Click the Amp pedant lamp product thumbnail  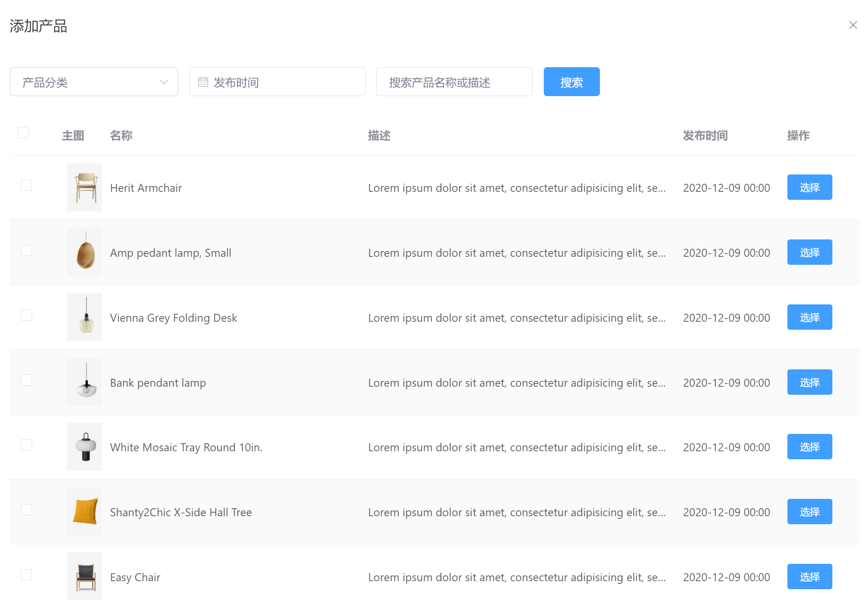click(x=84, y=252)
